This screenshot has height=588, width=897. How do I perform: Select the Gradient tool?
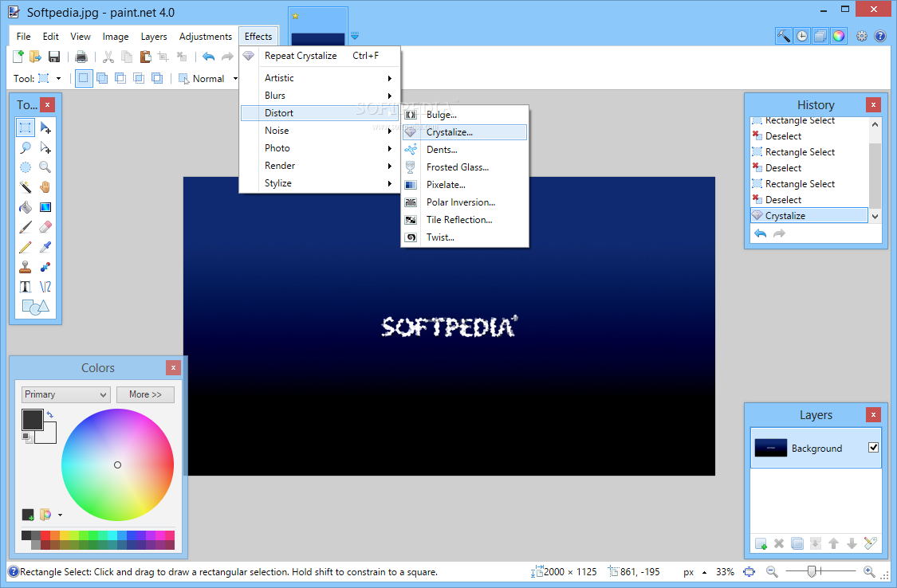[x=45, y=207]
